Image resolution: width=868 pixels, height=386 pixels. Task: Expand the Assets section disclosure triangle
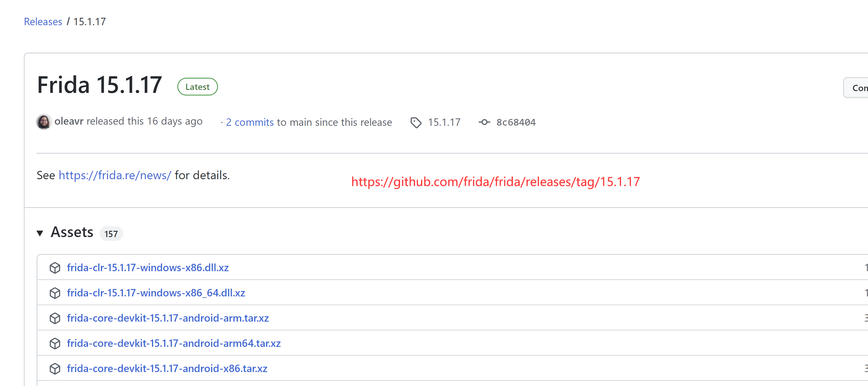(42, 233)
